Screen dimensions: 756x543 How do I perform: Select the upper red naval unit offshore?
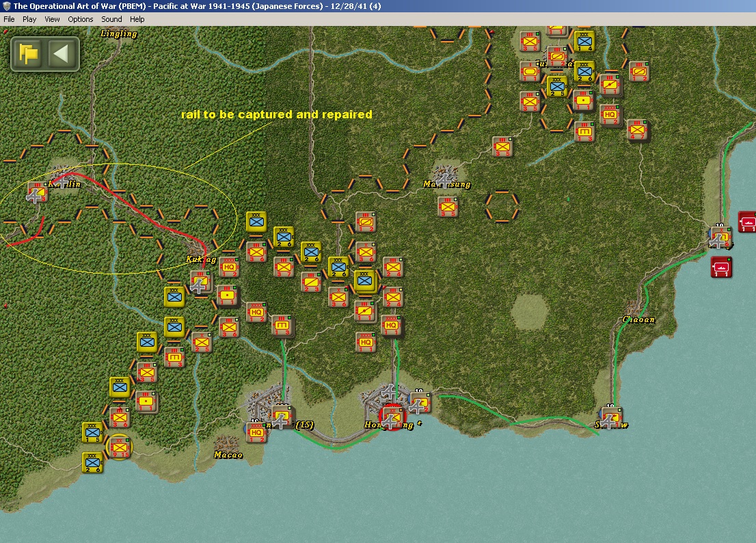pyautogui.click(x=747, y=222)
